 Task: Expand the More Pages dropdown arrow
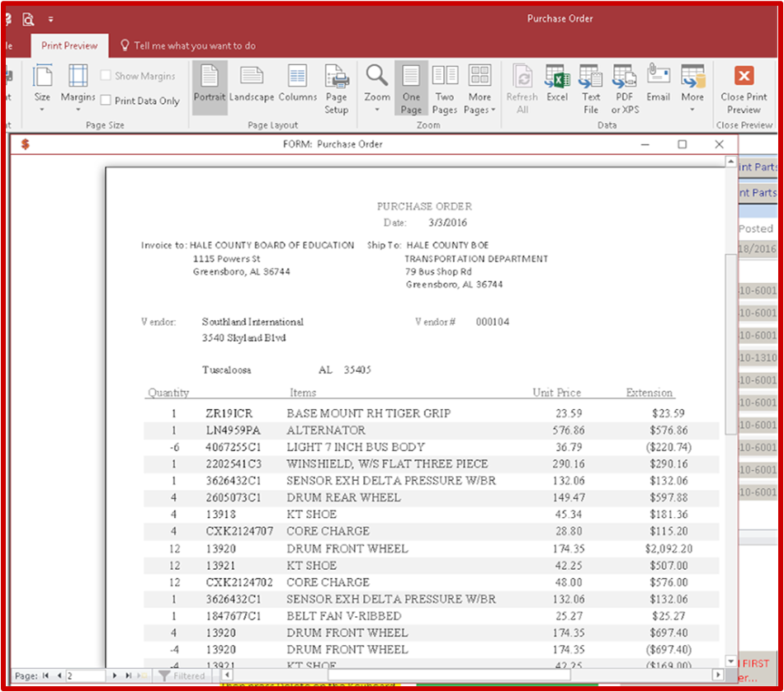tap(493, 110)
